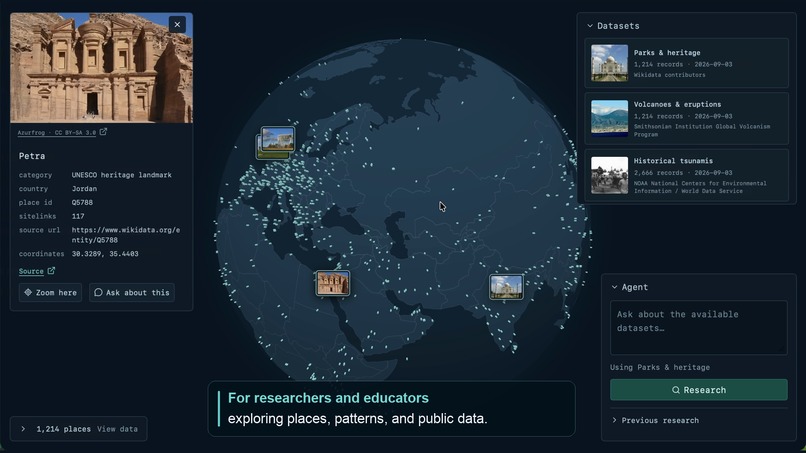The height and width of the screenshot is (453, 806).
Task: Click Wikidata contributors attribution text
Action: pos(669,75)
